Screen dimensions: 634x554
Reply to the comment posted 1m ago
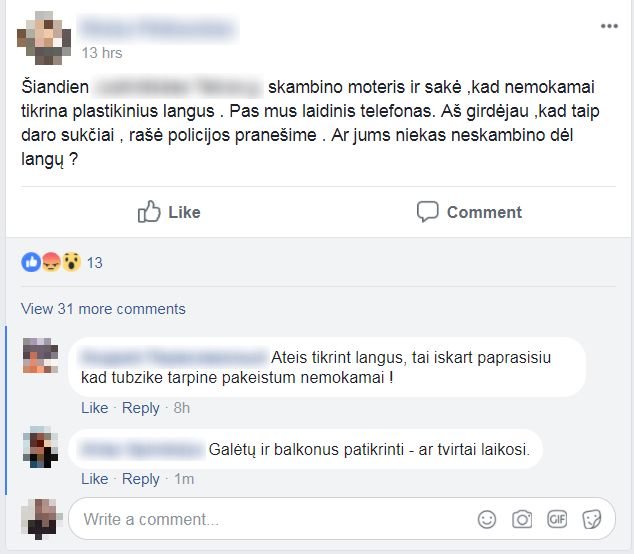pos(141,479)
